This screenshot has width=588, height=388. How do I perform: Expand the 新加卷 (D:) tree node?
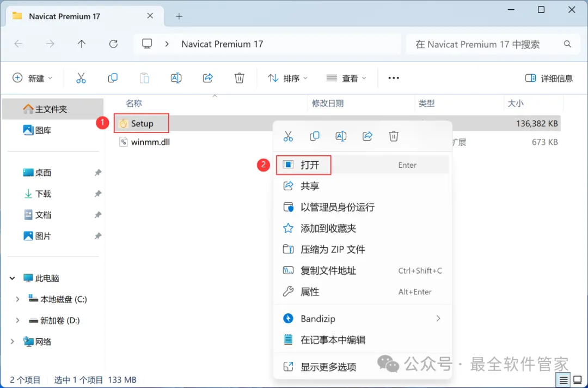pyautogui.click(x=17, y=320)
